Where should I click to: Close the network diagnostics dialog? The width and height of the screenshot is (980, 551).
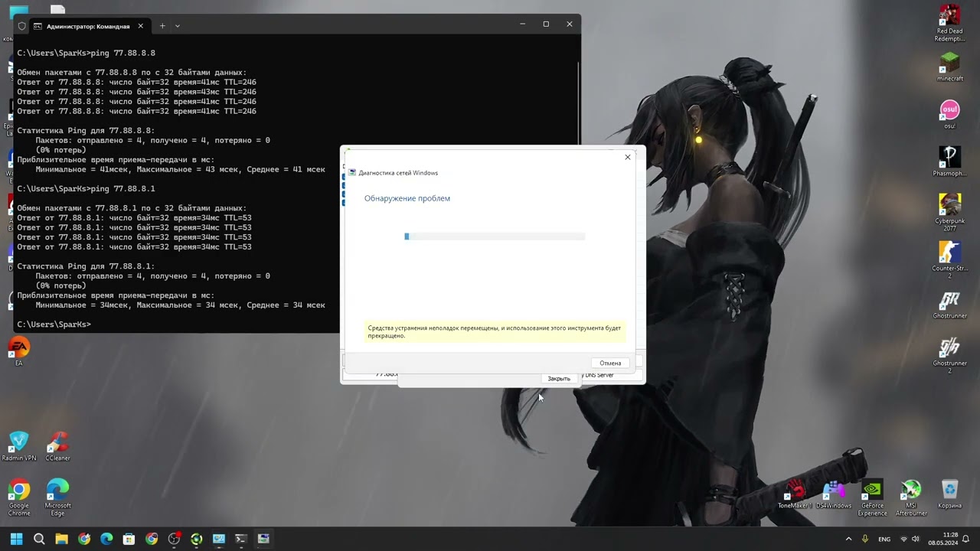[628, 157]
